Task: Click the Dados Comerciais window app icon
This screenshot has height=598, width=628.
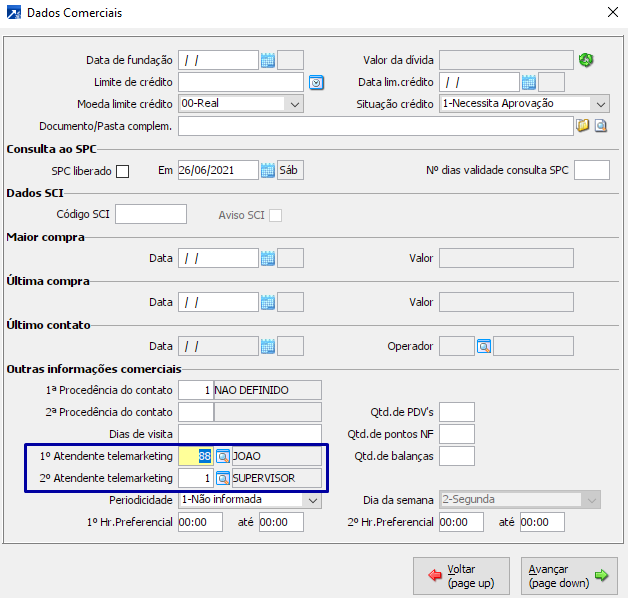Action: pos(14,13)
